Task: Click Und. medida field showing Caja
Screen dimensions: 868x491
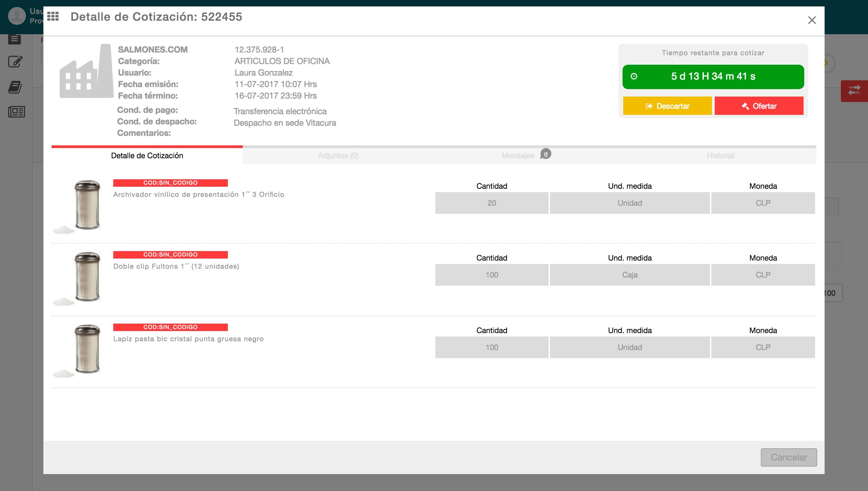Action: tap(630, 275)
